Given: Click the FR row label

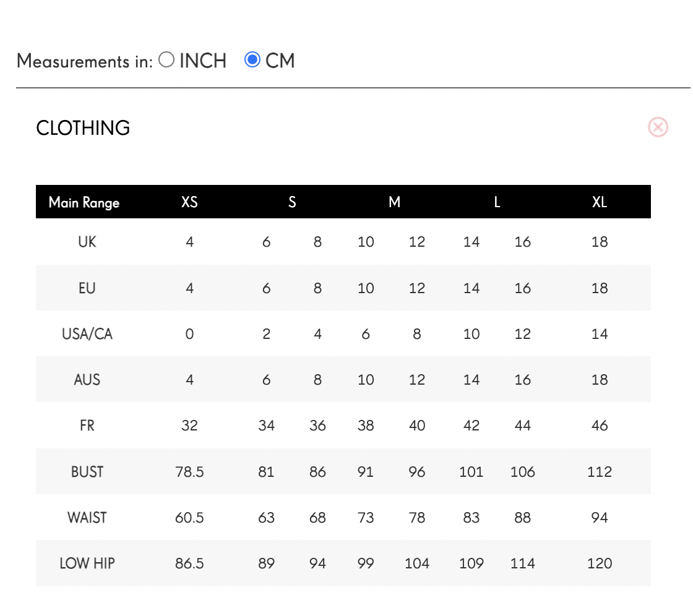Looking at the screenshot, I should click(87, 426).
